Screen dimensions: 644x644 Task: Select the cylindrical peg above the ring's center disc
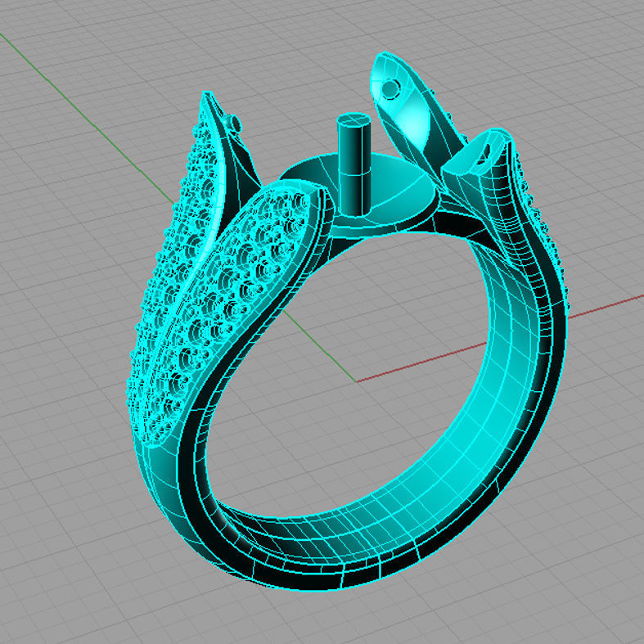(x=354, y=165)
